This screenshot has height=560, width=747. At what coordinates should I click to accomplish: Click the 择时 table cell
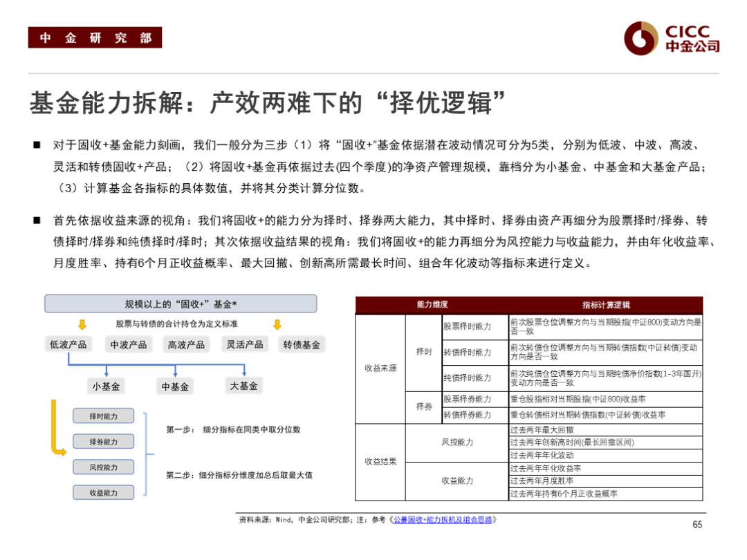[x=423, y=352]
